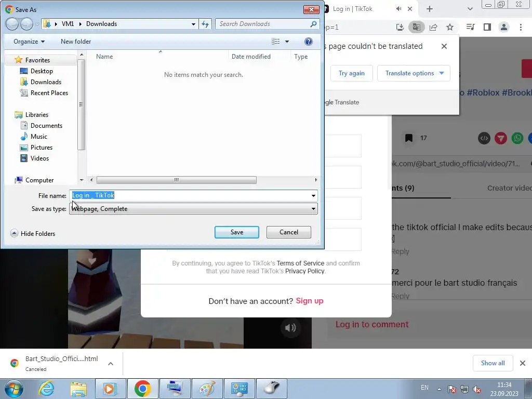
Task: Click the Forward arrow in Save As dialog
Action: [x=26, y=24]
